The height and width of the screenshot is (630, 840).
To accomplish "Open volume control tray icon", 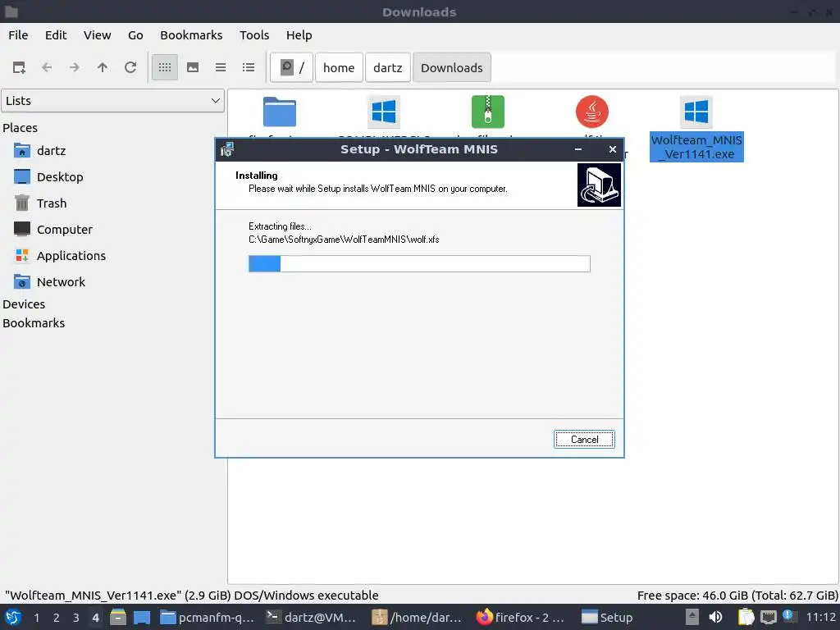I will (x=715, y=617).
